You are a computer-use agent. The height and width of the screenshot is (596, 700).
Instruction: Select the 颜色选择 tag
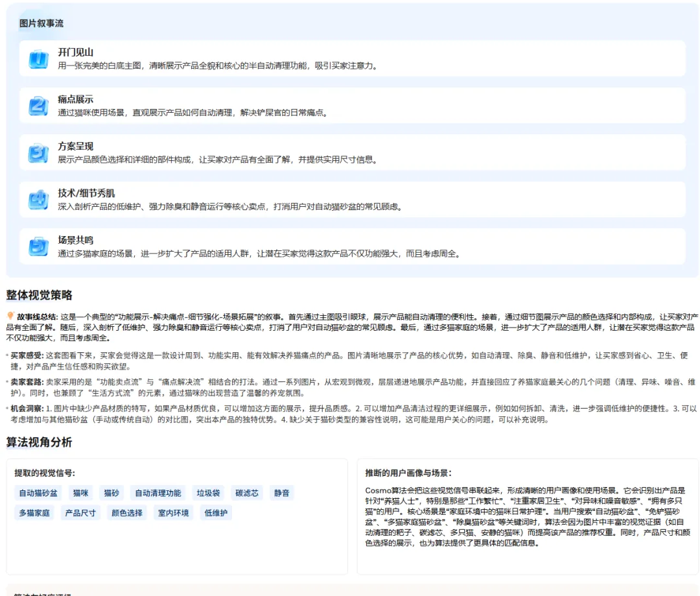coord(127,513)
